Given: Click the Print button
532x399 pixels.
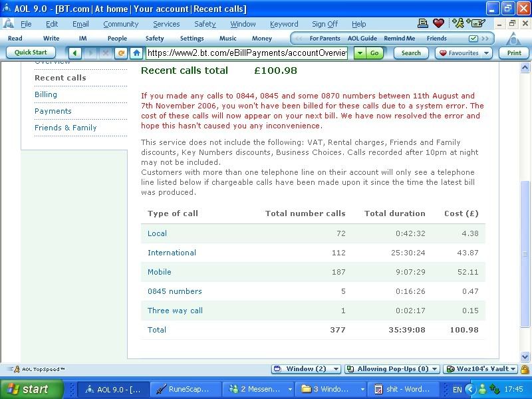Looking at the screenshot, I should pos(514,53).
